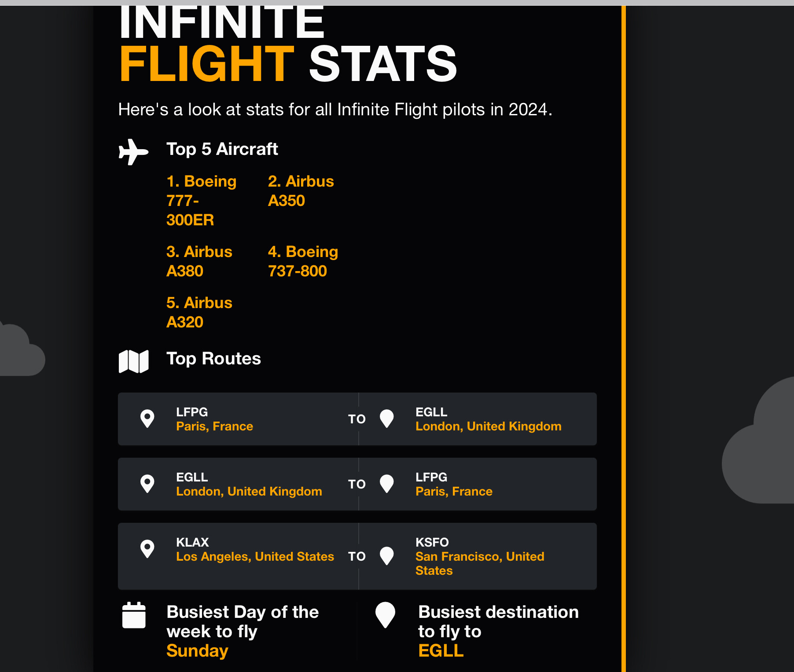
Task: Click the origin pin for KLAX Los Angeles
Action: [147, 549]
